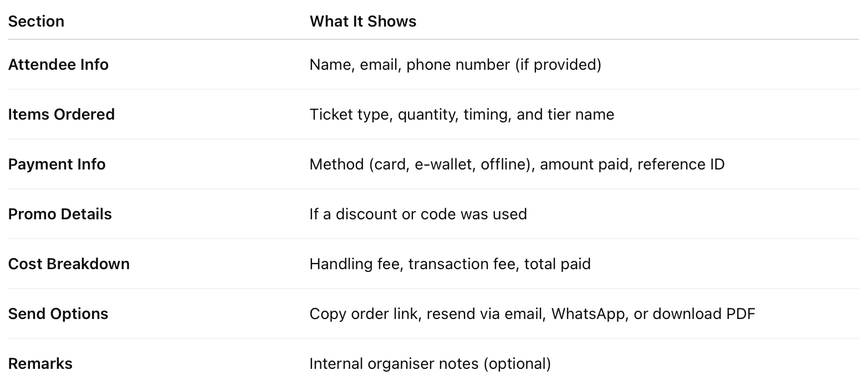Image resolution: width=868 pixels, height=391 pixels.
Task: Click "reference ID" in the Payment Info row
Action: 681,164
